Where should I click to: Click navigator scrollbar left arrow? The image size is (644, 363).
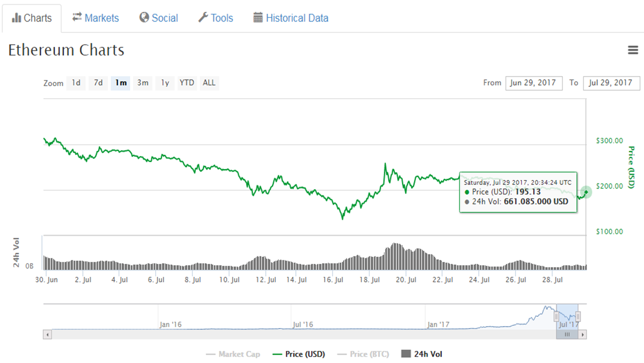tap(47, 335)
